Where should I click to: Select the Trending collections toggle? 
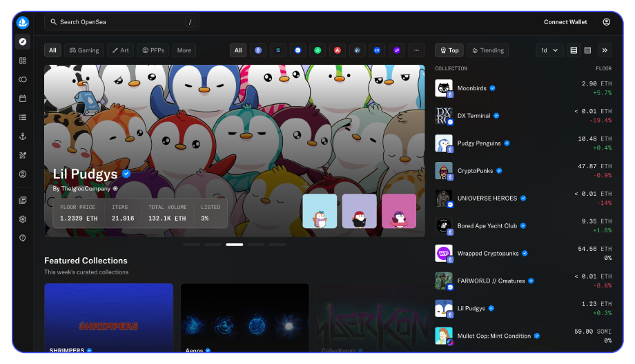(487, 50)
